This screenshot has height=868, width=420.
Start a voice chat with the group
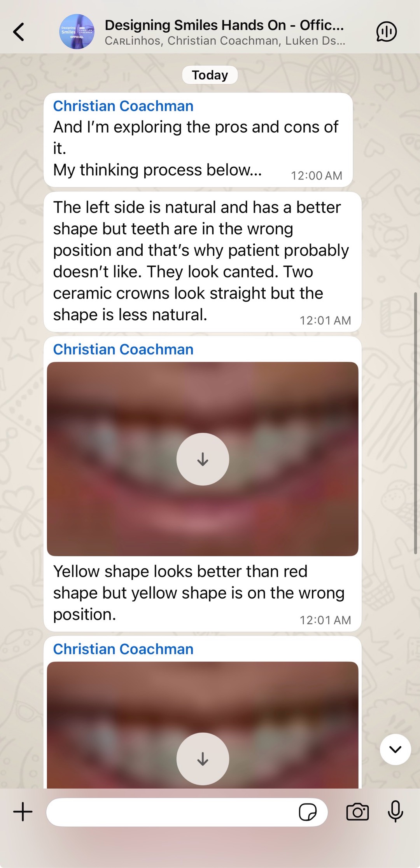pyautogui.click(x=386, y=32)
